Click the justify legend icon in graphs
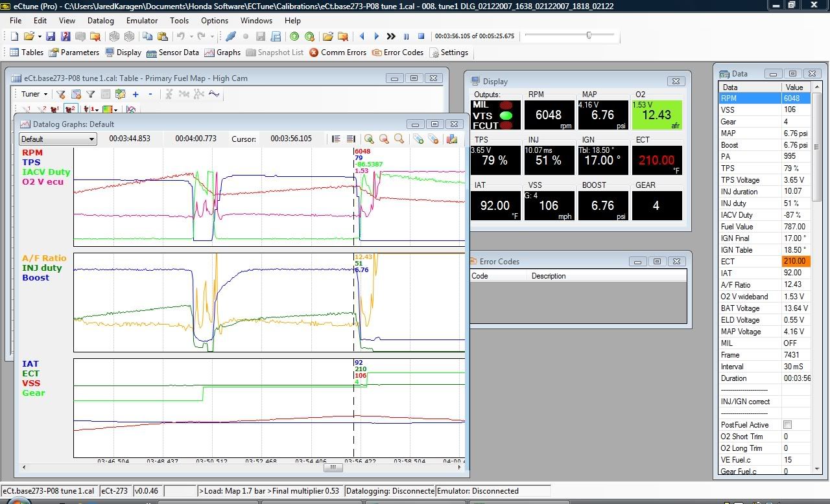 (x=351, y=139)
